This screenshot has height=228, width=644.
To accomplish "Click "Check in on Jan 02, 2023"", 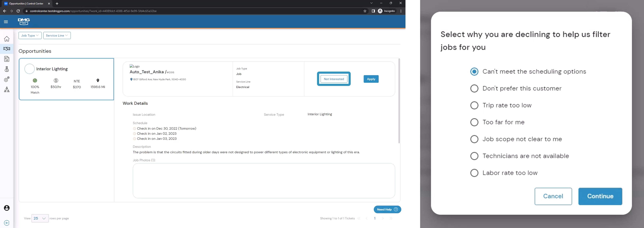I will 157,133.
